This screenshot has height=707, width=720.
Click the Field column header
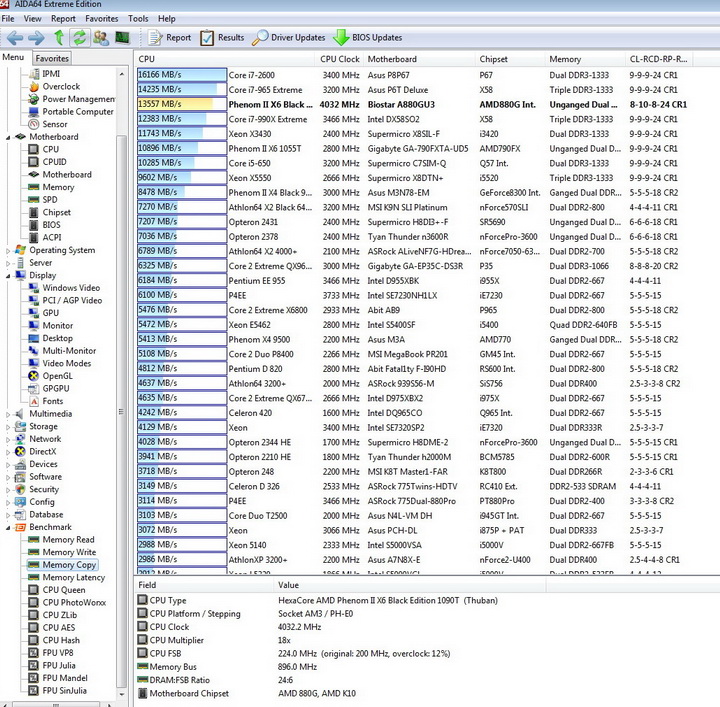click(x=204, y=585)
